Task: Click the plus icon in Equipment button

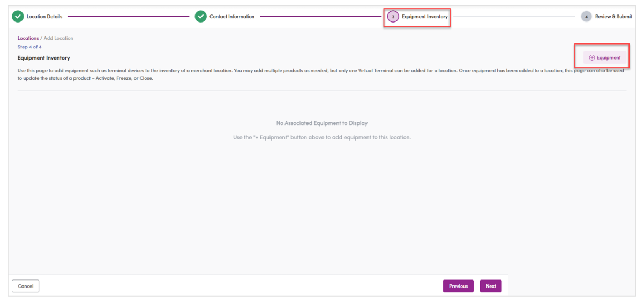Action: 592,58
